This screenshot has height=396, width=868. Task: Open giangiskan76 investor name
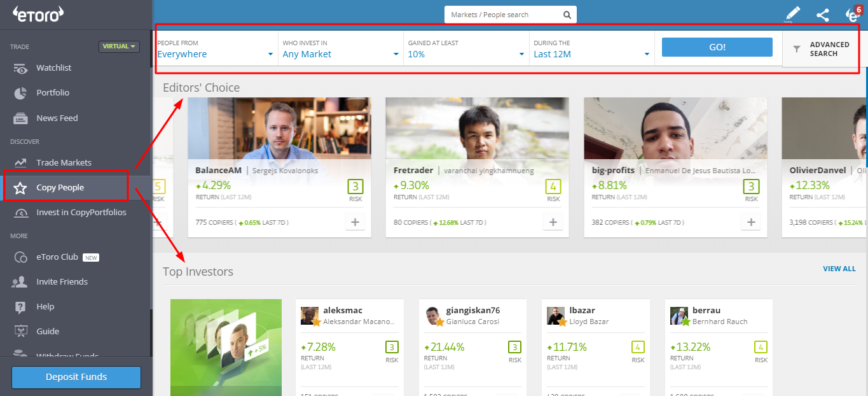[x=473, y=311]
